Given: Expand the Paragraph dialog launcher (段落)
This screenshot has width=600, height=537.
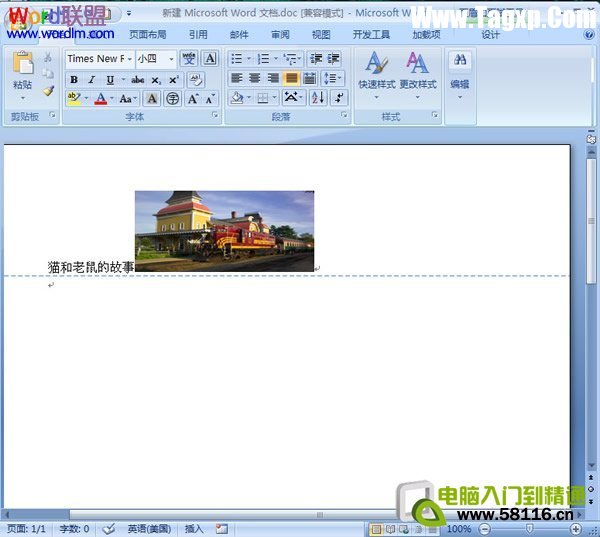Looking at the screenshot, I should 344,114.
